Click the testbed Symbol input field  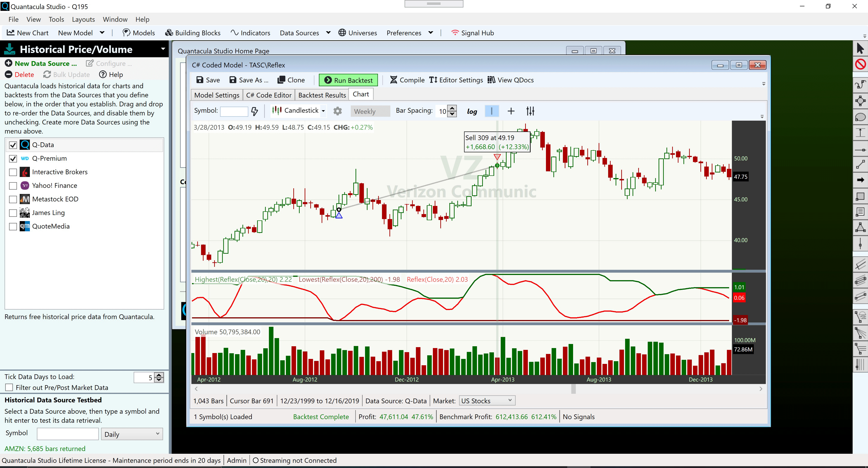click(68, 434)
